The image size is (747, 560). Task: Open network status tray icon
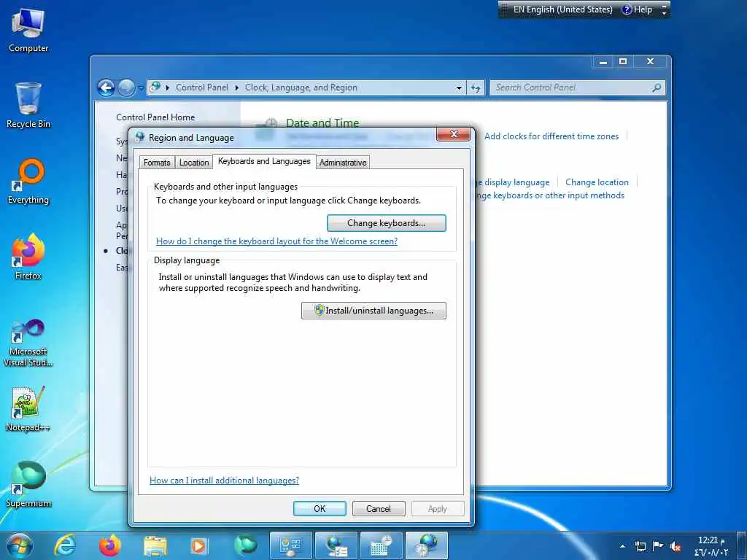coord(640,546)
